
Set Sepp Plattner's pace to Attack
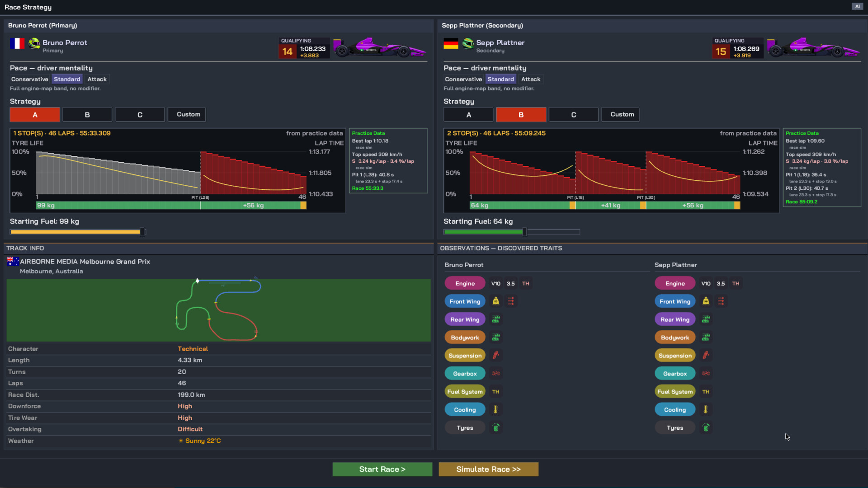point(531,79)
